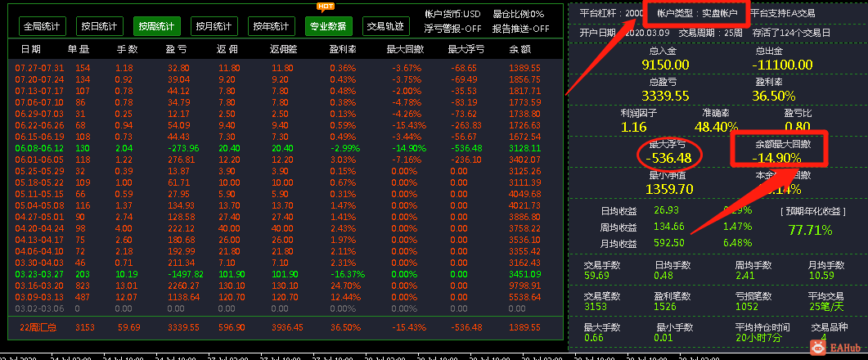Image resolution: width=868 pixels, height=360 pixels.
Task: Click the -273.96 loss value
Action: click(182, 148)
